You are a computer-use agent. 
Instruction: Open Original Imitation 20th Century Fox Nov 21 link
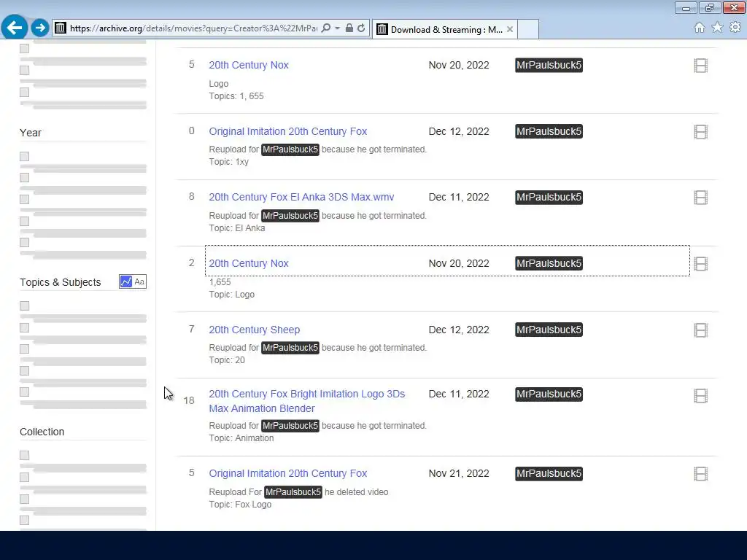point(287,473)
